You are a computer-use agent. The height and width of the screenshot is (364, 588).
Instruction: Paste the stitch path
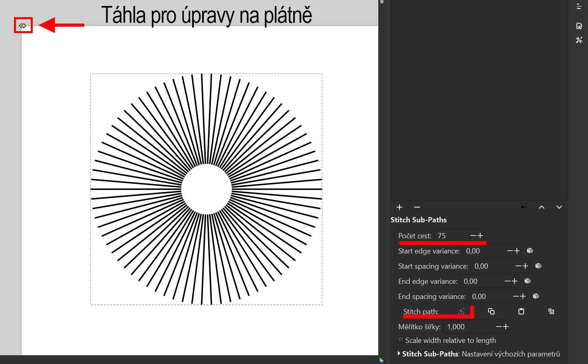(x=521, y=311)
